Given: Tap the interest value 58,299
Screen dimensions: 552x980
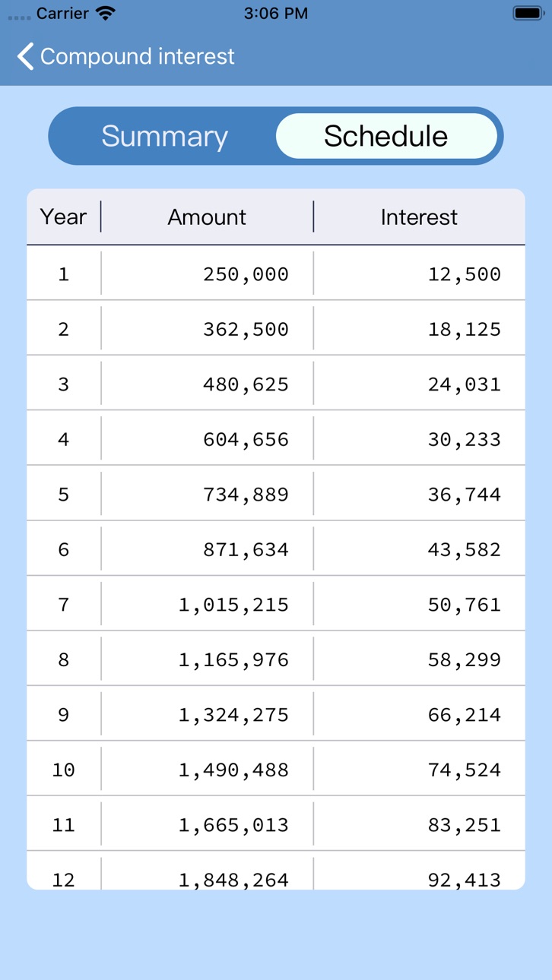Looking at the screenshot, I should (464, 660).
